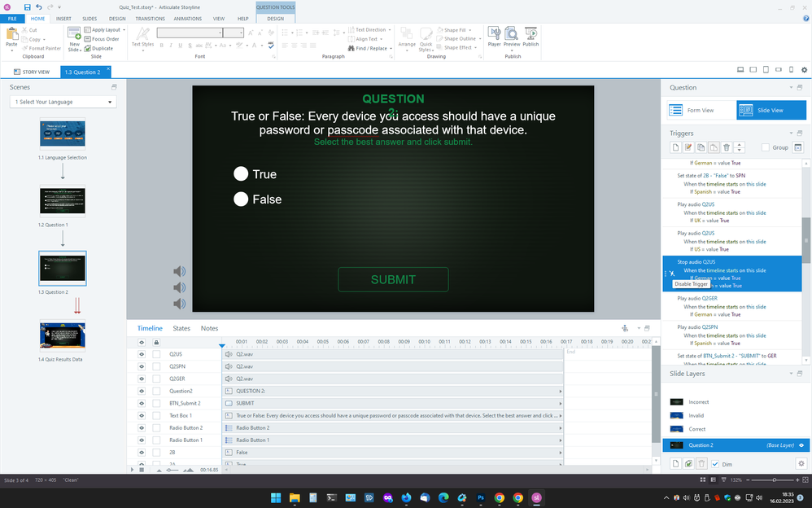Viewport: 812px width, 508px height.
Task: Click Duplicate slide button
Action: tap(98, 48)
